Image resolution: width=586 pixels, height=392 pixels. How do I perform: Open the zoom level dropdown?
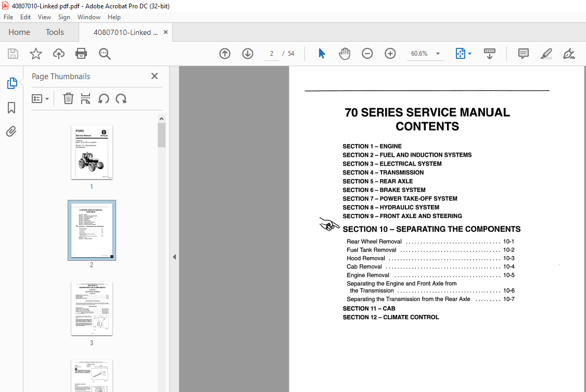[x=438, y=54]
